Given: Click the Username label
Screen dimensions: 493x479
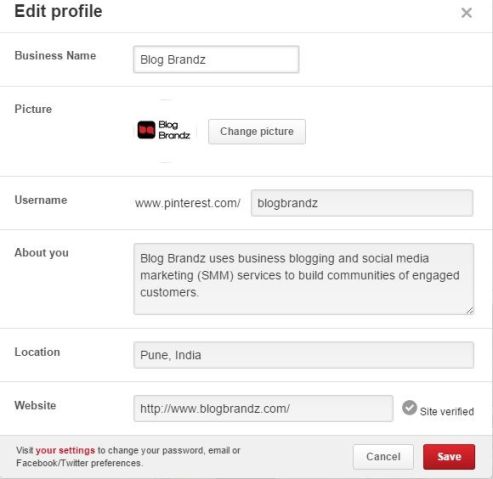Looking at the screenshot, I should point(41,200).
